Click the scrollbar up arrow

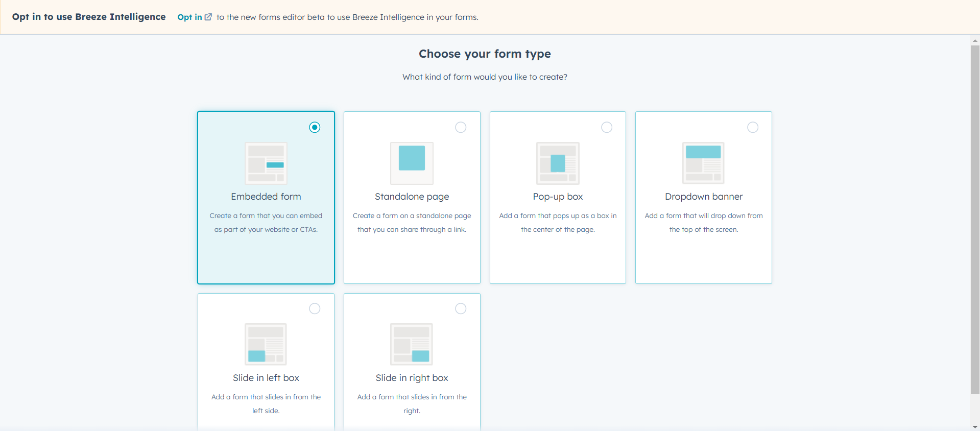click(975, 40)
